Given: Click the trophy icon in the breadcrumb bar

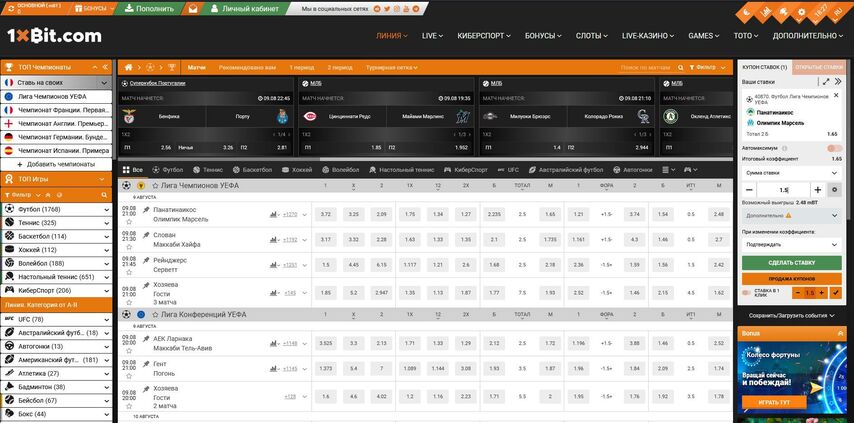Looking at the screenshot, I should (172, 68).
